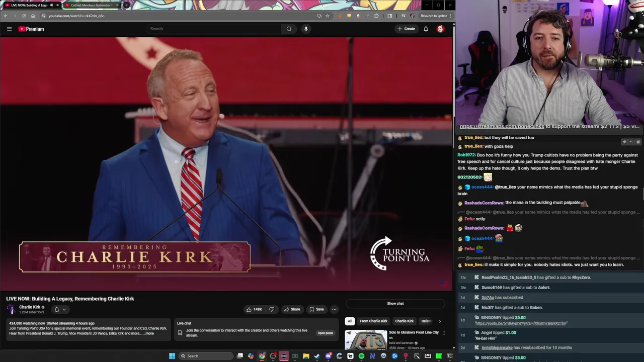Expand description with ...more
644x362 pixels.
click(148, 333)
